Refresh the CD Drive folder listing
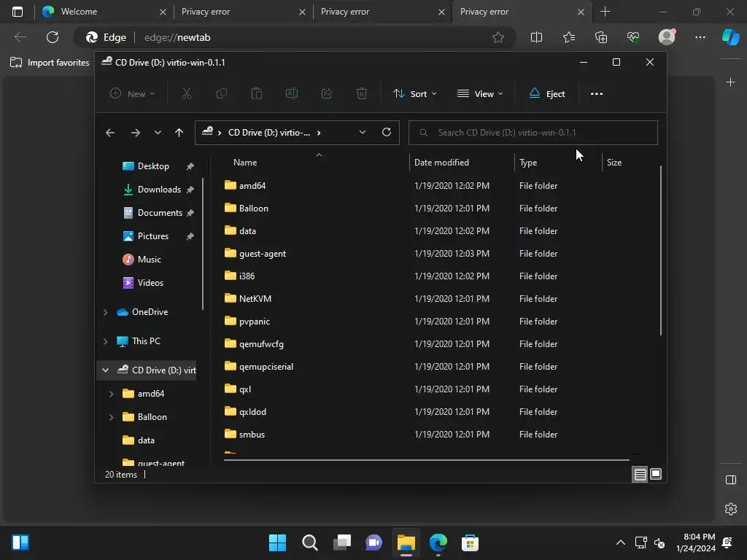This screenshot has width=747, height=560. (x=387, y=133)
